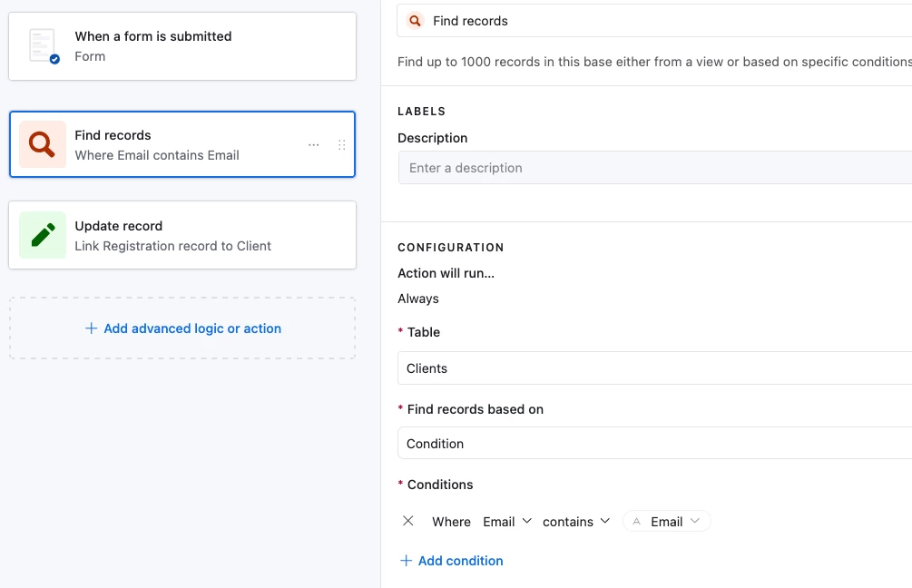912x588 pixels.
Task: Click the Description input field
Action: [653, 168]
